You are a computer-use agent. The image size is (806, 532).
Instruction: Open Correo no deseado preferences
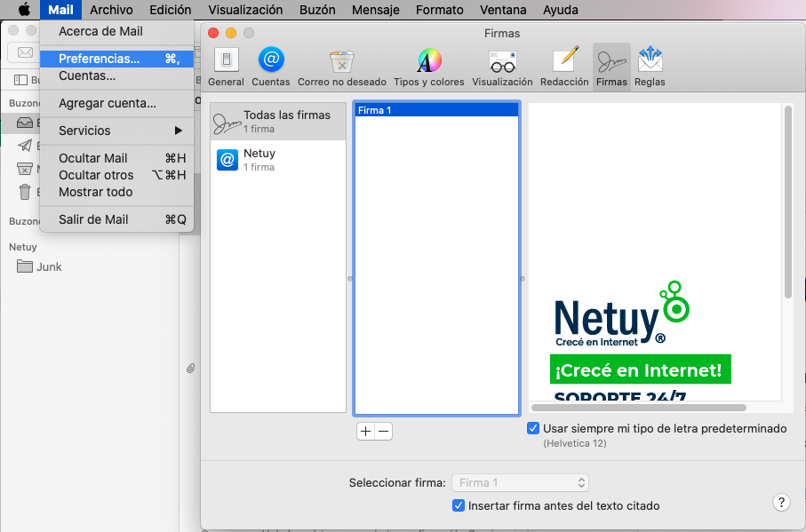point(342,67)
